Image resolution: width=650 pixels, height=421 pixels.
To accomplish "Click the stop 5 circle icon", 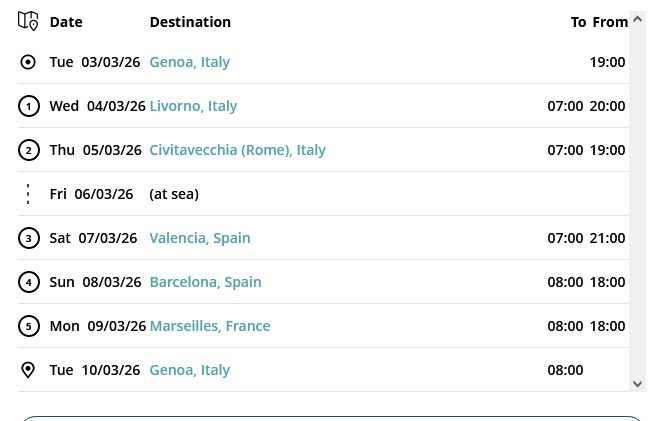I will 28,326.
